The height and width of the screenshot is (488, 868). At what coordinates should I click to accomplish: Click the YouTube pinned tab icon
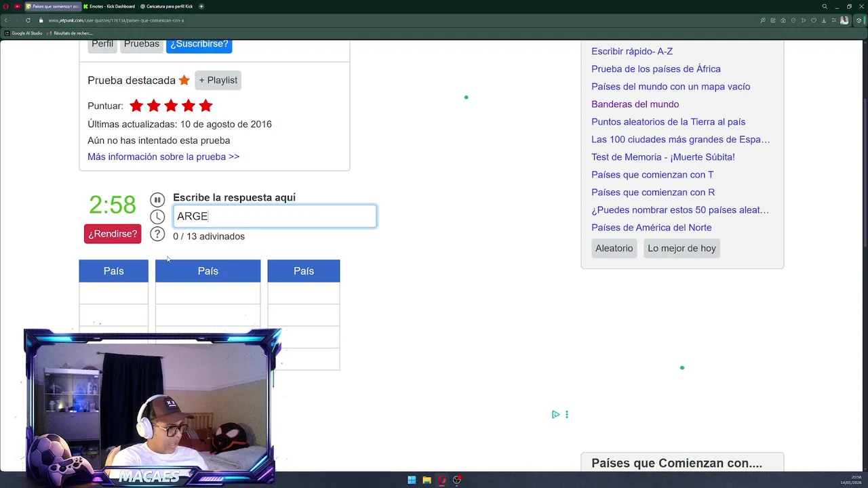tap(17, 6)
